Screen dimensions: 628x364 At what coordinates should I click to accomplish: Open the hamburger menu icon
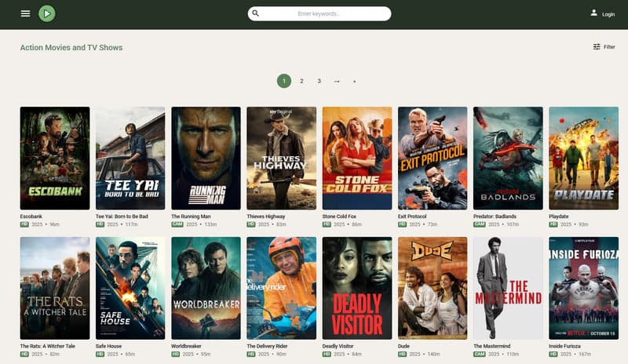point(25,13)
